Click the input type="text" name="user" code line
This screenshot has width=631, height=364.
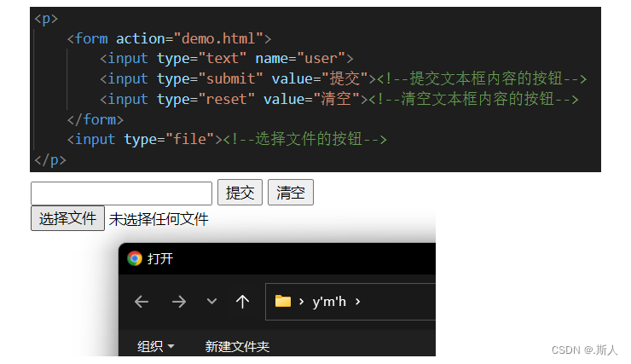tap(227, 59)
